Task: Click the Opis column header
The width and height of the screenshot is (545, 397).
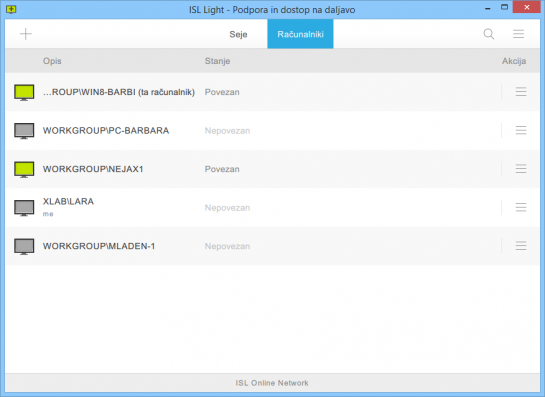Action: tap(52, 61)
